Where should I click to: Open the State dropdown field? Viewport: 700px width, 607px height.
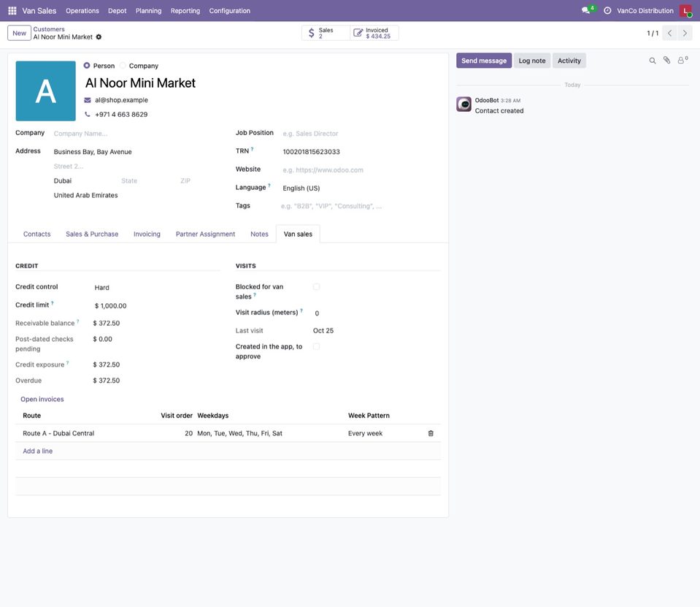147,181
